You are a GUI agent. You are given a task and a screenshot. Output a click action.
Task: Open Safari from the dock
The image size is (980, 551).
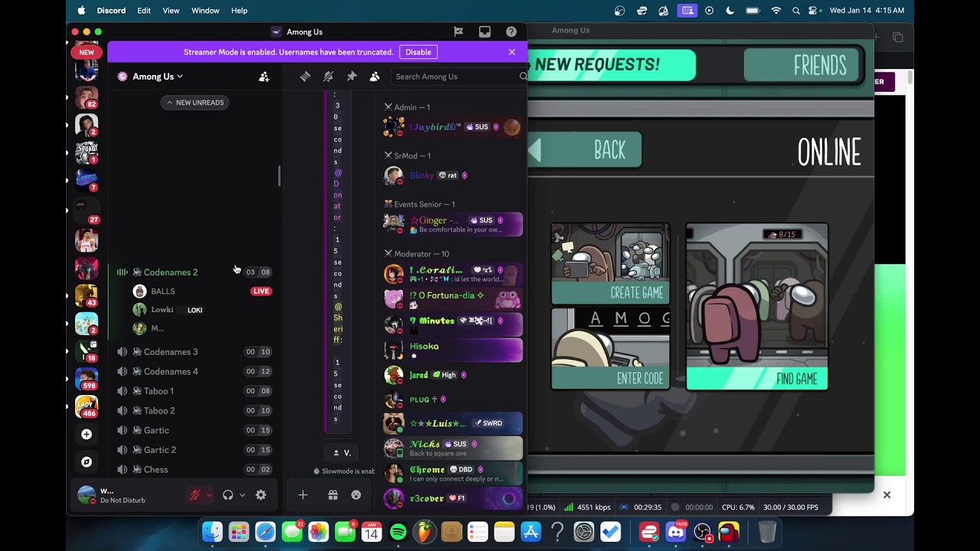pyautogui.click(x=266, y=532)
